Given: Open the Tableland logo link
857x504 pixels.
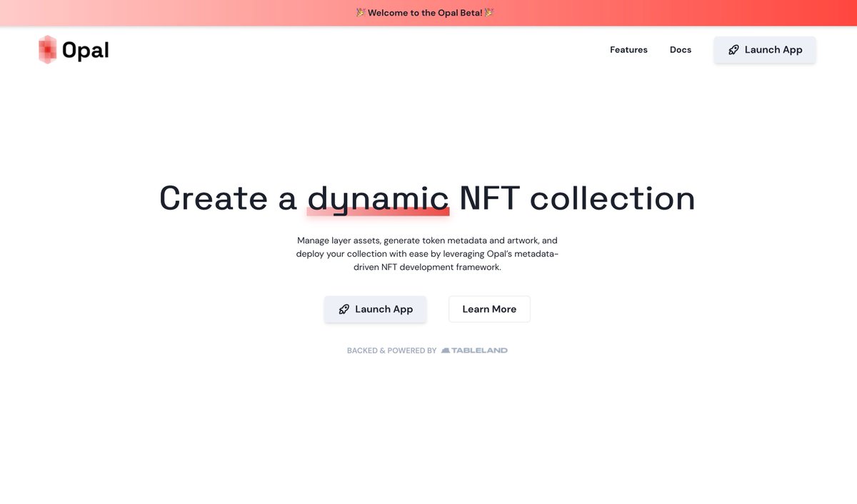Looking at the screenshot, I should click(x=474, y=351).
